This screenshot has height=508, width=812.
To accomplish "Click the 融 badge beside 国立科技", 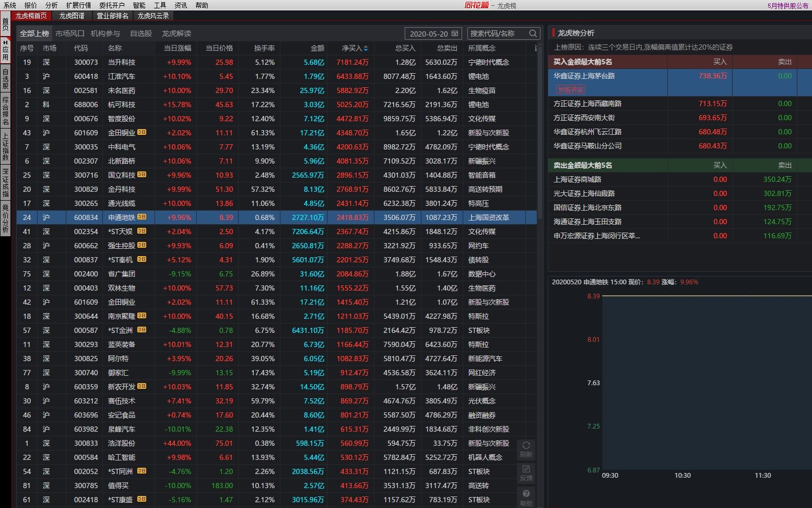I will click(142, 175).
